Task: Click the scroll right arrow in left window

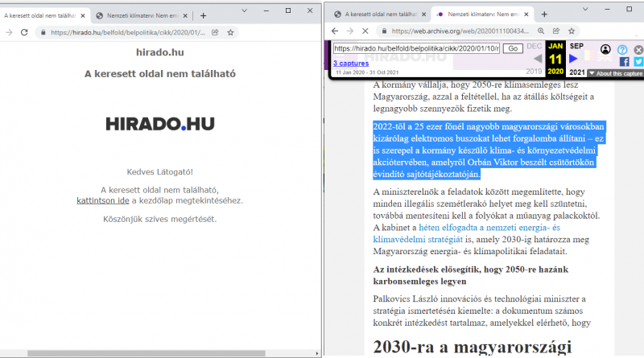Action: 316,353
